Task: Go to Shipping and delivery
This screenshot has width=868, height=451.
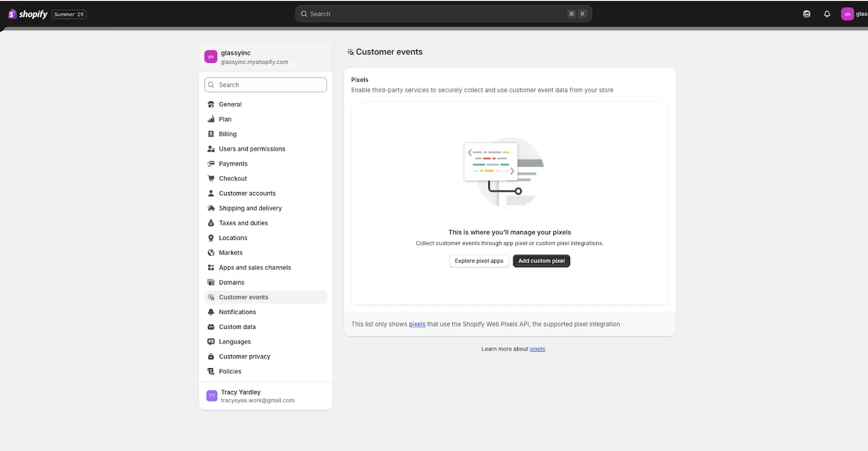Action: click(x=266, y=208)
